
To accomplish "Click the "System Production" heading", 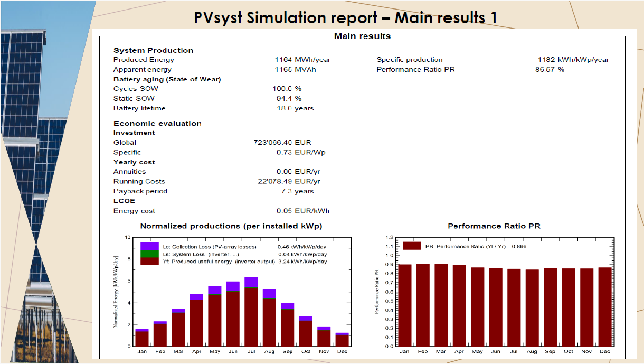I will (x=153, y=50).
